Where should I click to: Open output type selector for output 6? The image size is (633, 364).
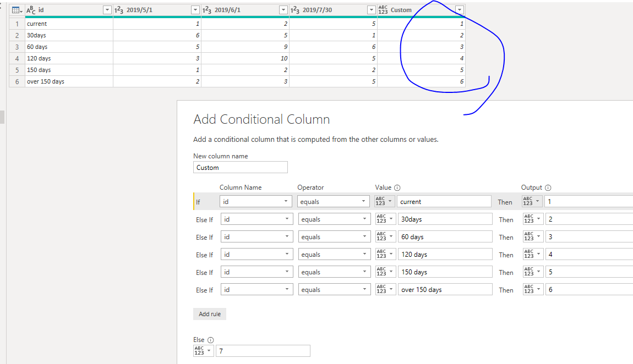click(x=533, y=289)
